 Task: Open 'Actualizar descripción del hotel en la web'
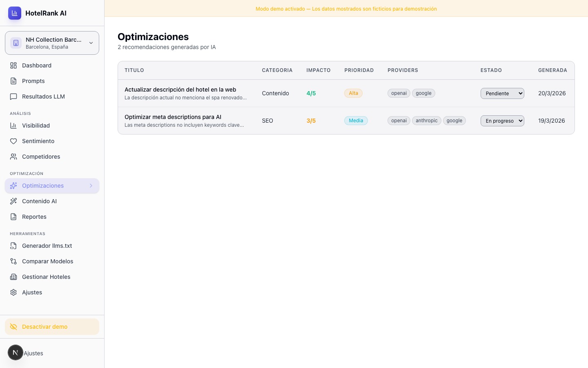click(180, 90)
